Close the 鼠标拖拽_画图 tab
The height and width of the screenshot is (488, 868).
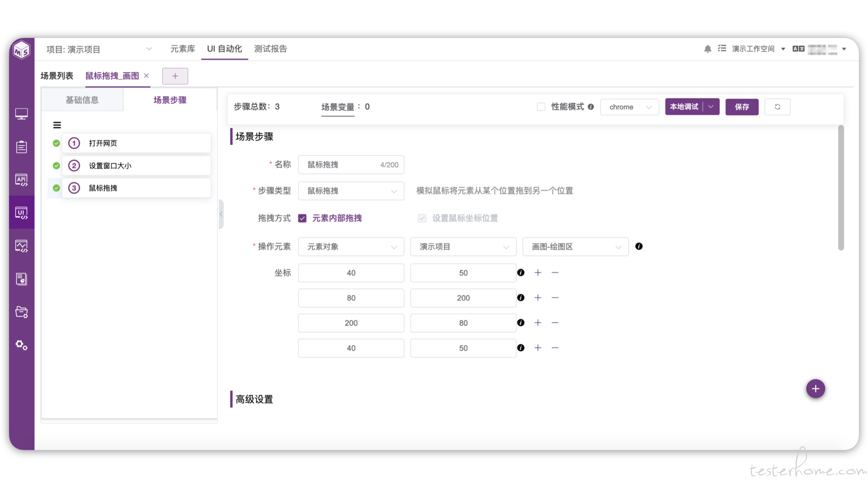coord(146,76)
